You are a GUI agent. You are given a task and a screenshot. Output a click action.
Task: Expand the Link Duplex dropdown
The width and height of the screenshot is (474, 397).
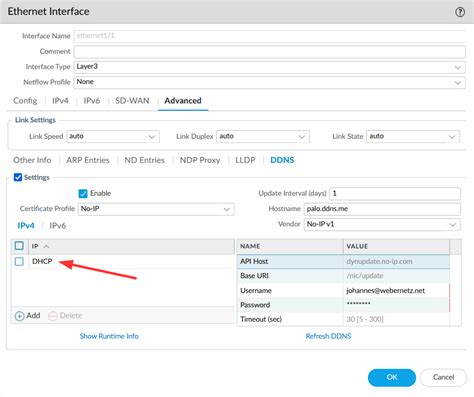(263, 136)
